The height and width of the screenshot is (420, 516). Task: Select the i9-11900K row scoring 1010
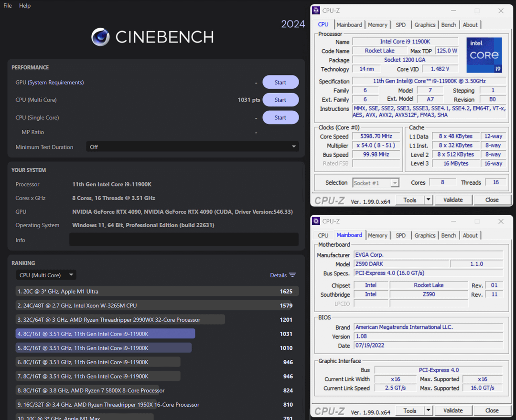(157, 348)
